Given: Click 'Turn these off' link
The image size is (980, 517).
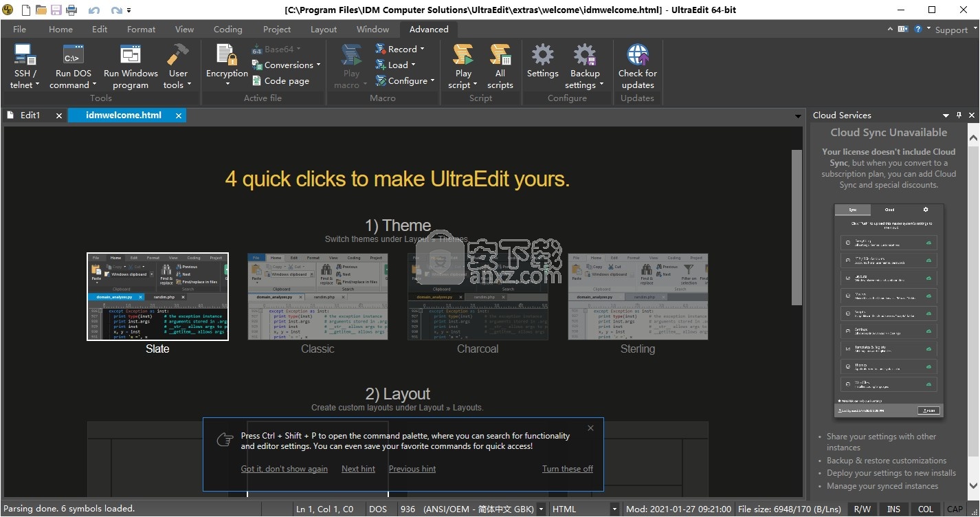Looking at the screenshot, I should tap(568, 469).
